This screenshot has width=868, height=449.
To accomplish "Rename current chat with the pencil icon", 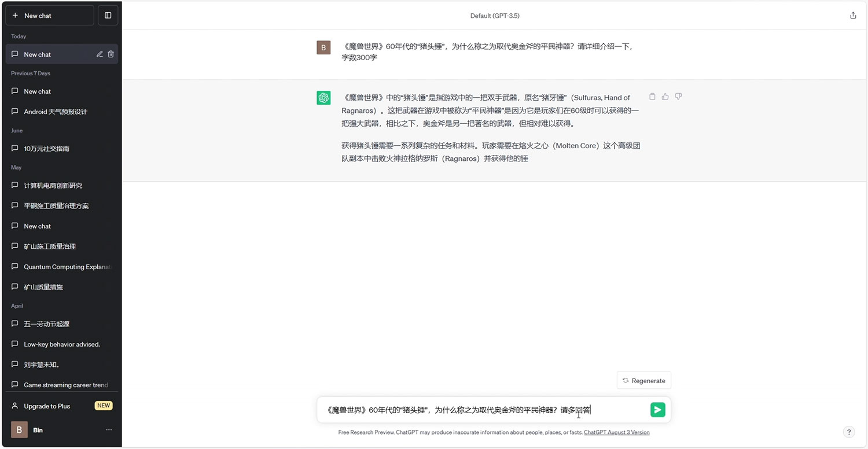I will tap(99, 54).
